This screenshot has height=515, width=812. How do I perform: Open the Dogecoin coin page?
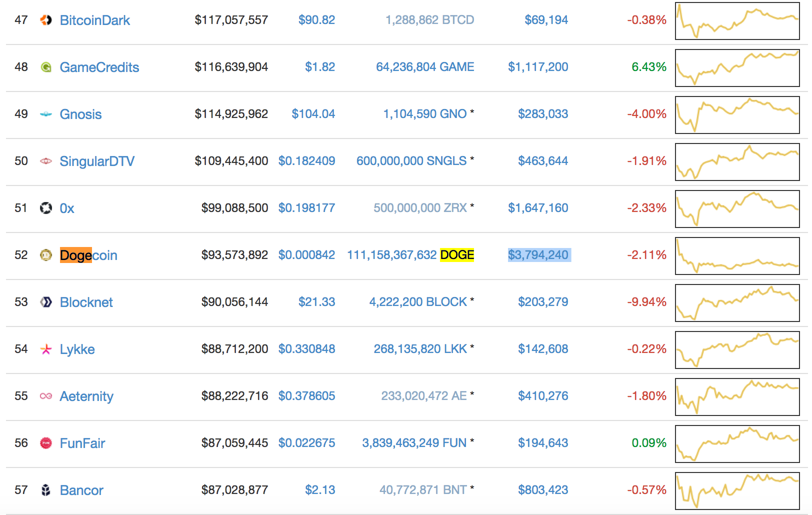[x=88, y=255]
